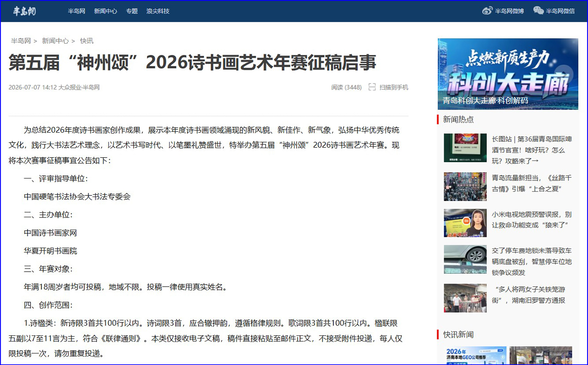588x365 pixels.
Task: Open the 科创大走廊 banner image
Action: (508, 74)
